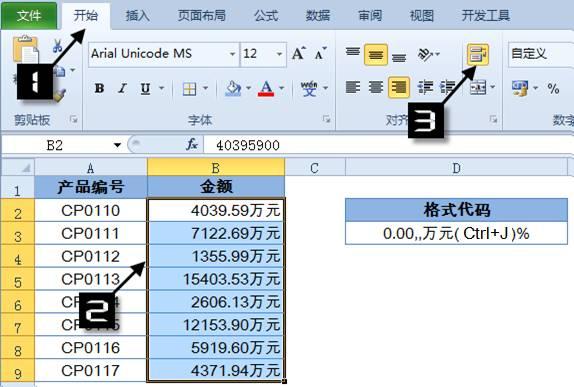The image size is (574, 387).
Task: Switch to the 插入 ribbon tab
Action: 137,15
